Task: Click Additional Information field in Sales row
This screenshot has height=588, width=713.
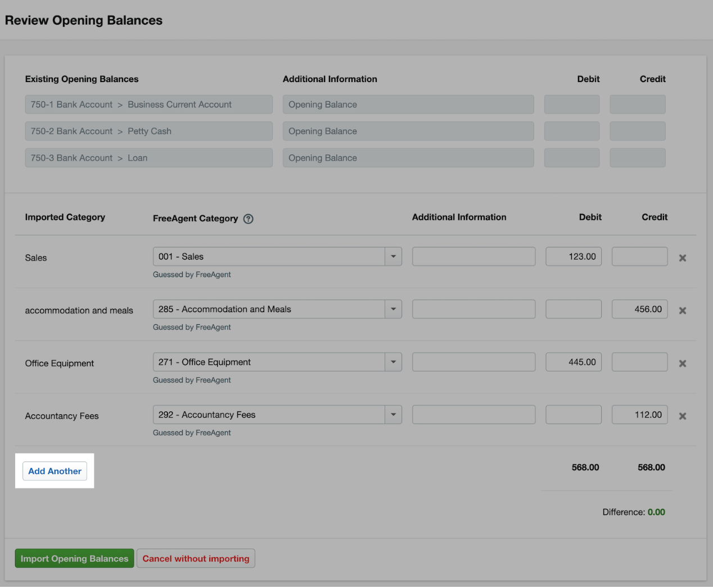Action: point(473,256)
